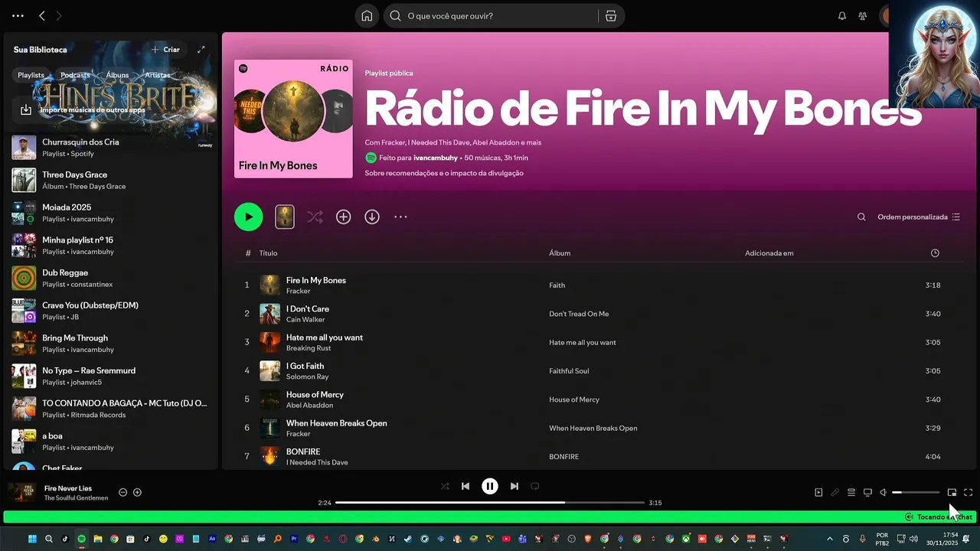Viewport: 980px width, 551px height.
Task: Select the Playlists filter chip
Action: point(31,75)
